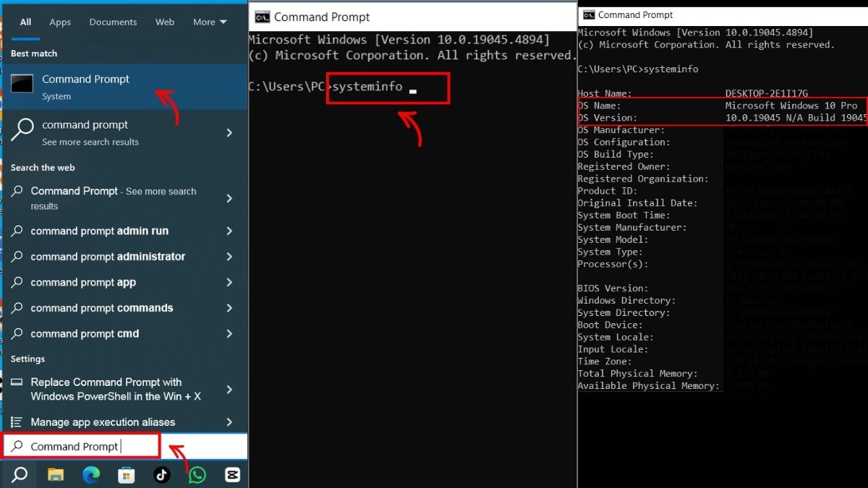Click the 'Windows Directory:' label
The height and width of the screenshot is (488, 868).
tap(627, 301)
